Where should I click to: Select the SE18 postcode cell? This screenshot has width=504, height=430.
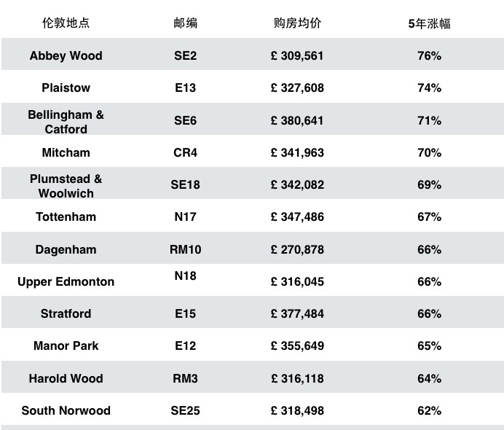point(186,184)
